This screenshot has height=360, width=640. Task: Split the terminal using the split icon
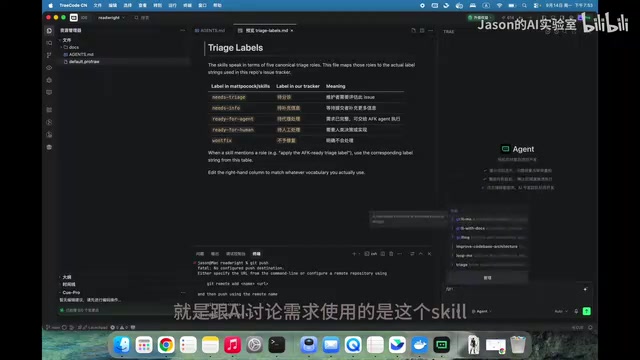(382, 254)
